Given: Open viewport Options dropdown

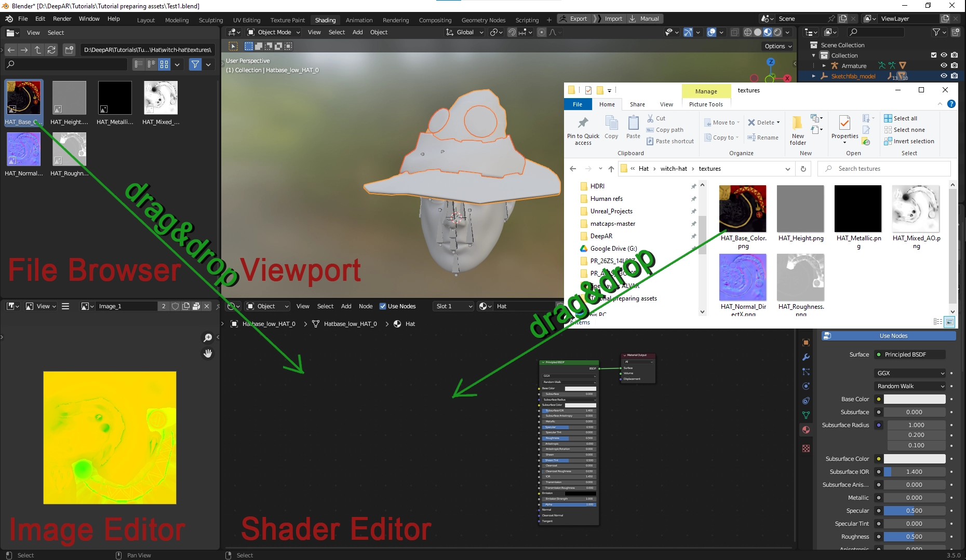Looking at the screenshot, I should click(778, 46).
